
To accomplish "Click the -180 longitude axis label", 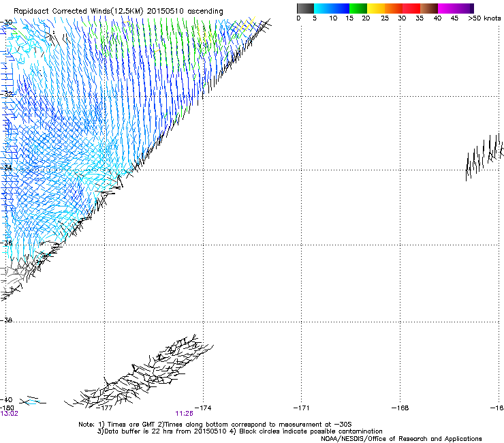I will pyautogui.click(x=7, y=408).
